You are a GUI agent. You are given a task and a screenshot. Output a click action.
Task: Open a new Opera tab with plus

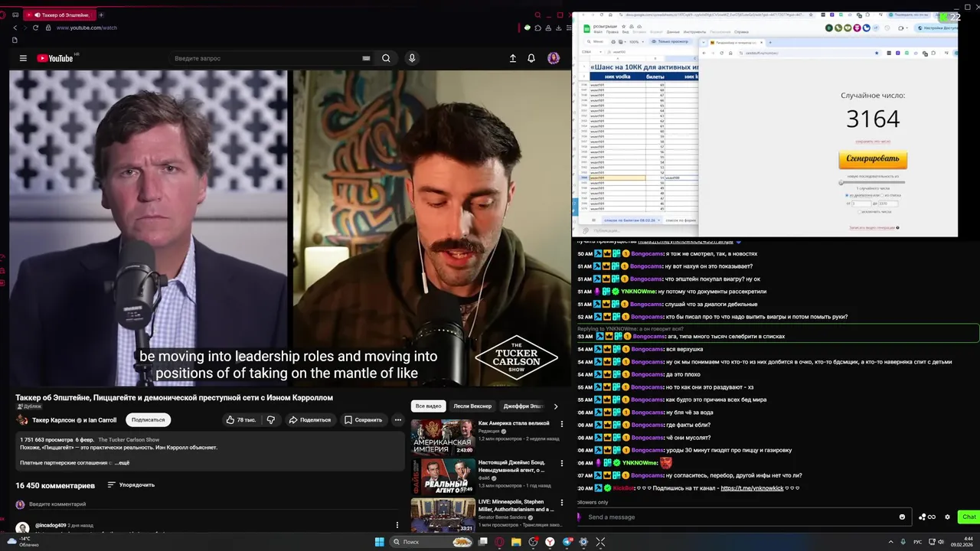[x=101, y=15]
